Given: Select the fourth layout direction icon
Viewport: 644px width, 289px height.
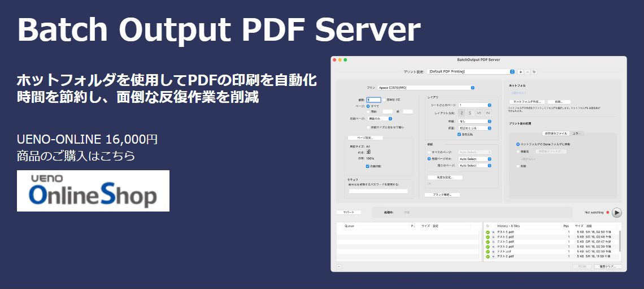Looking at the screenshot, I should click(x=488, y=112).
